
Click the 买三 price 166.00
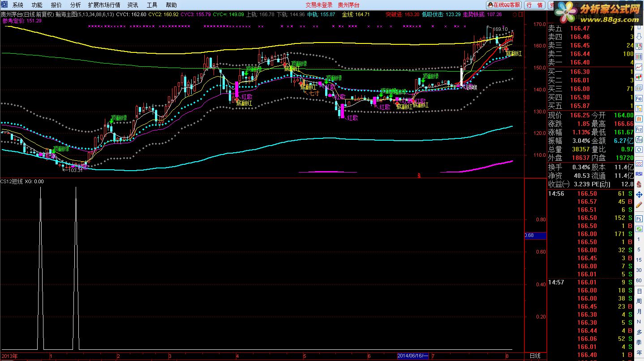point(580,89)
